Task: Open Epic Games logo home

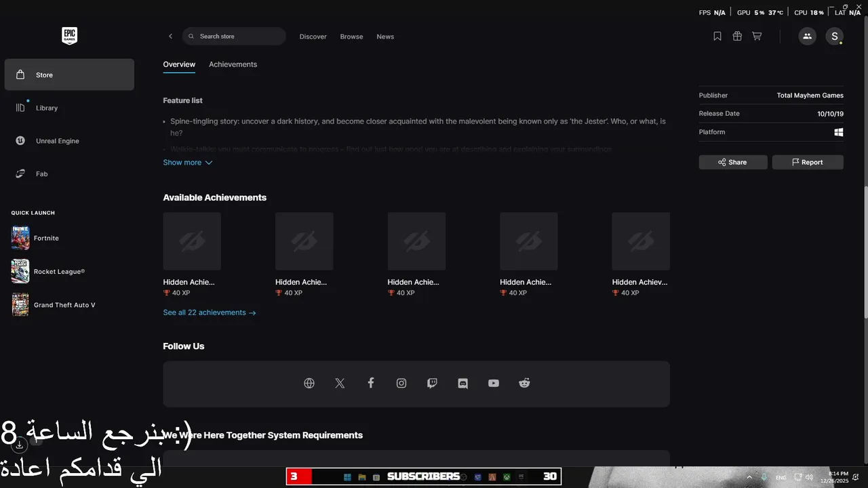Action: tap(69, 36)
